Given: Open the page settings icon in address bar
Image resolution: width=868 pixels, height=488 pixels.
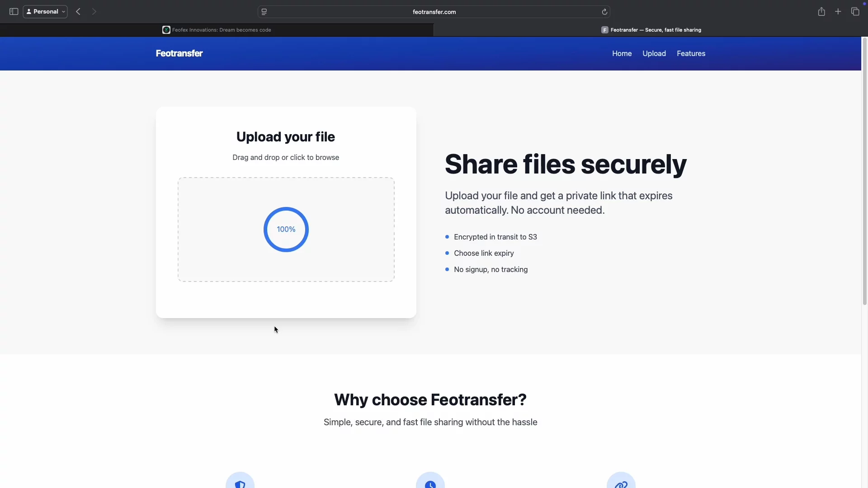Looking at the screenshot, I should point(264,12).
